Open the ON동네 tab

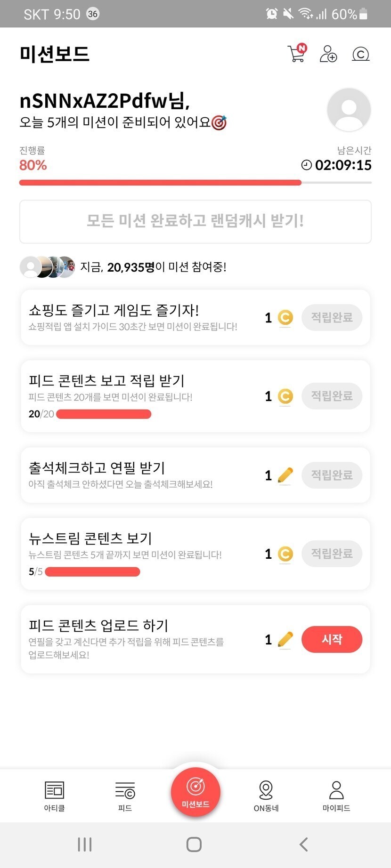click(266, 796)
